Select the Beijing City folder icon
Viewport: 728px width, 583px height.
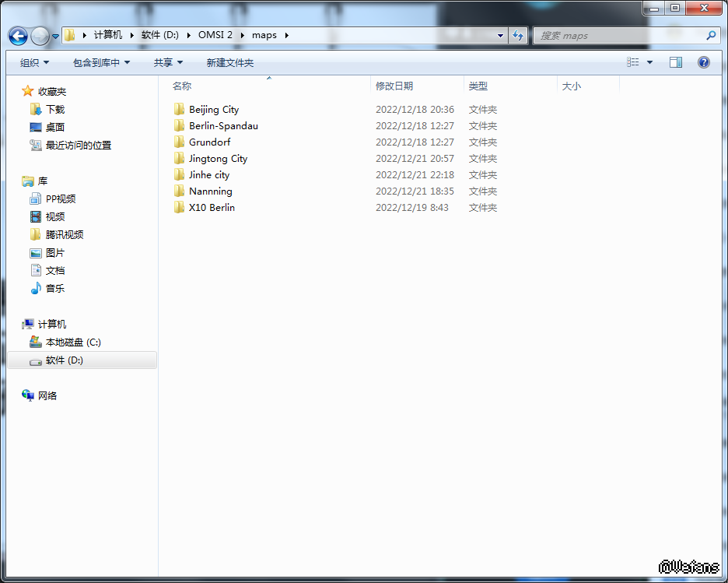(179, 109)
